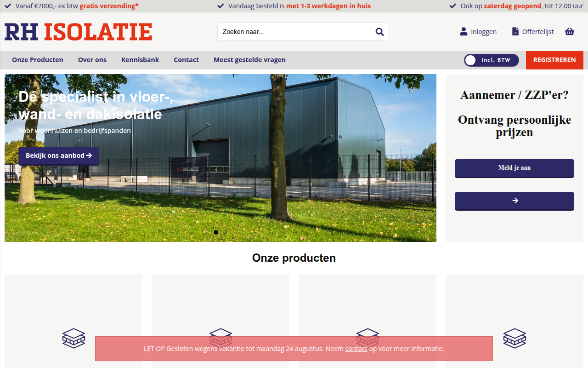Viewport: 588px width, 368px height.
Task: Open the Offertelijst link
Action: 538,32
